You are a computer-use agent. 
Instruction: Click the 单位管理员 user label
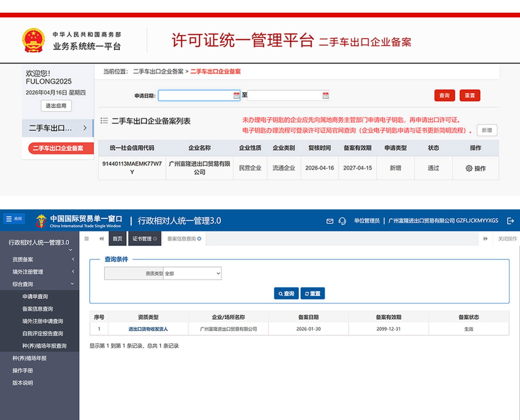pos(367,221)
